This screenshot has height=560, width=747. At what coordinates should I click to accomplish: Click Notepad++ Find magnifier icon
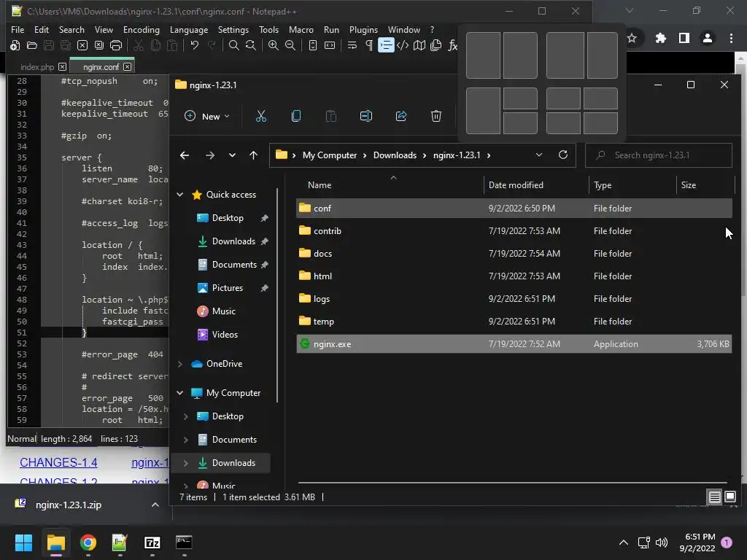(233, 45)
